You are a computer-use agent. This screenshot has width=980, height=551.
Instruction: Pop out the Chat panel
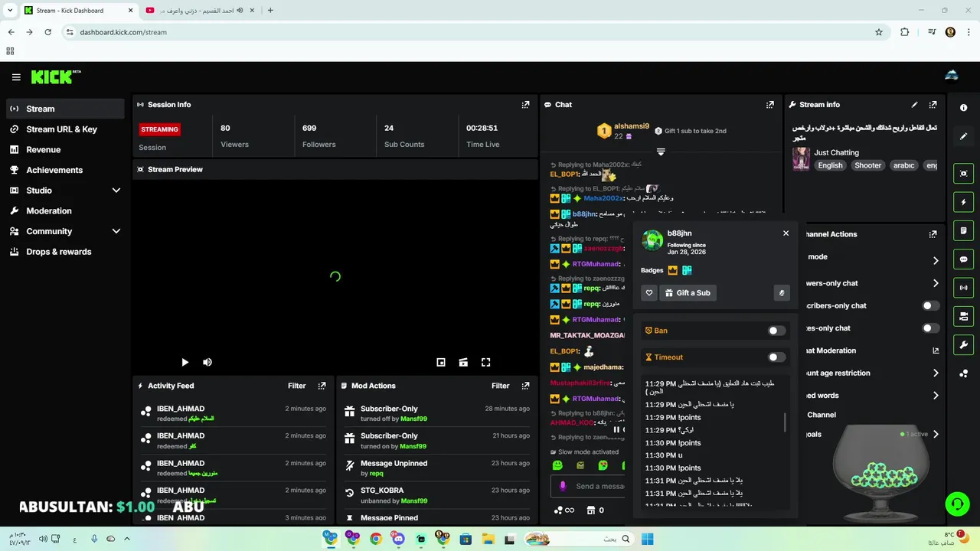coord(769,105)
